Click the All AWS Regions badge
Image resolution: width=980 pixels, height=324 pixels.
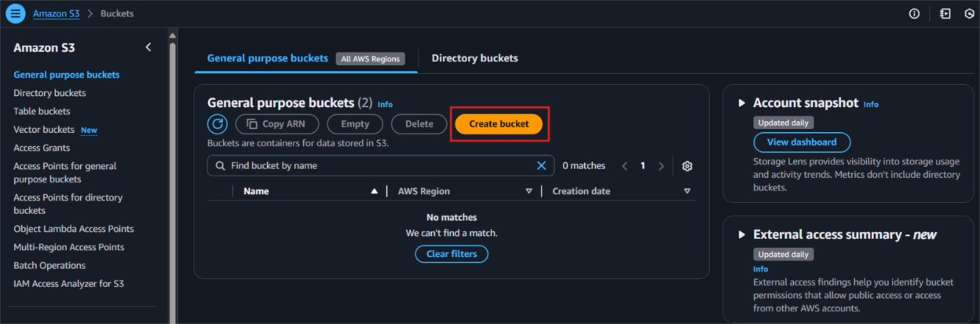(x=371, y=59)
